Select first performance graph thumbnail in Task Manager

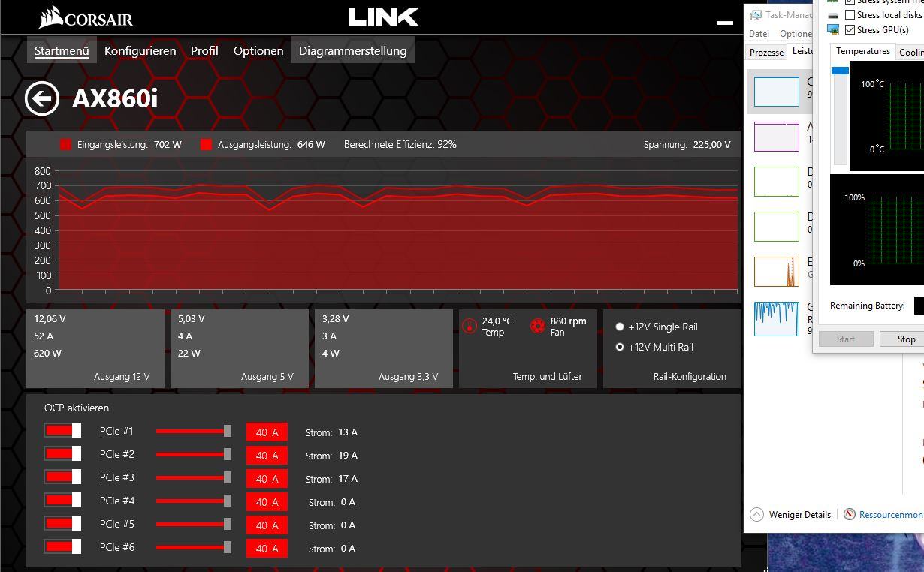click(776, 92)
